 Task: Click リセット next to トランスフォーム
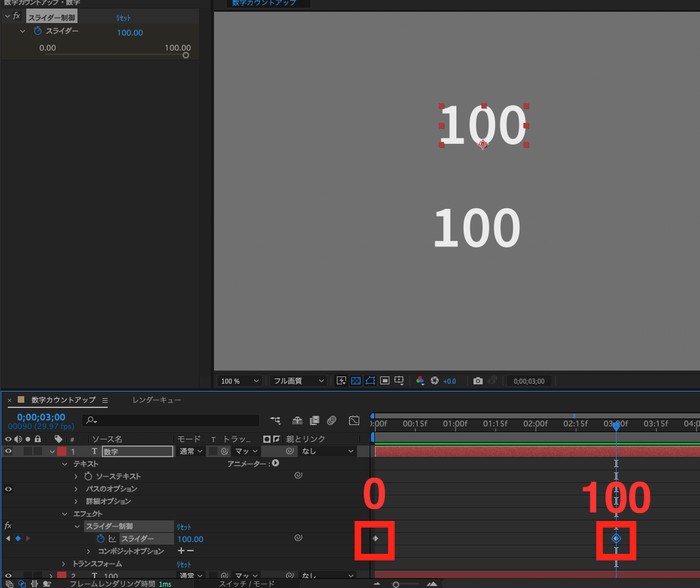pos(183,563)
